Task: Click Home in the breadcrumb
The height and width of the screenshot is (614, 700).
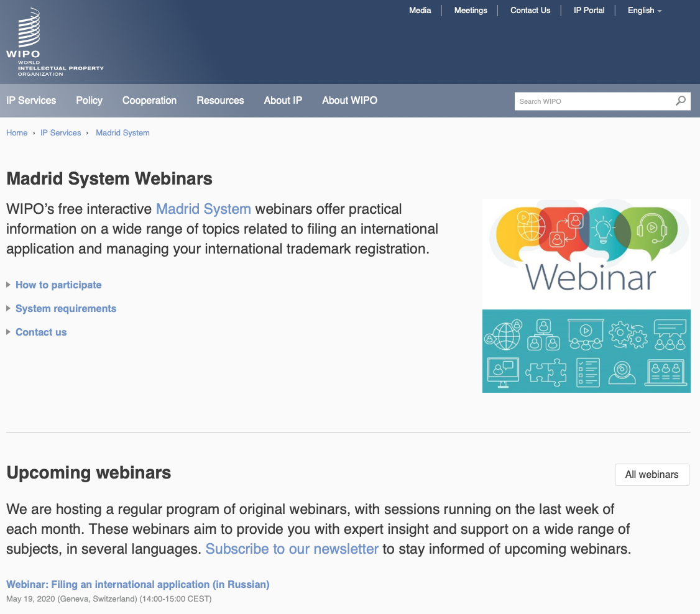Action: [x=17, y=132]
